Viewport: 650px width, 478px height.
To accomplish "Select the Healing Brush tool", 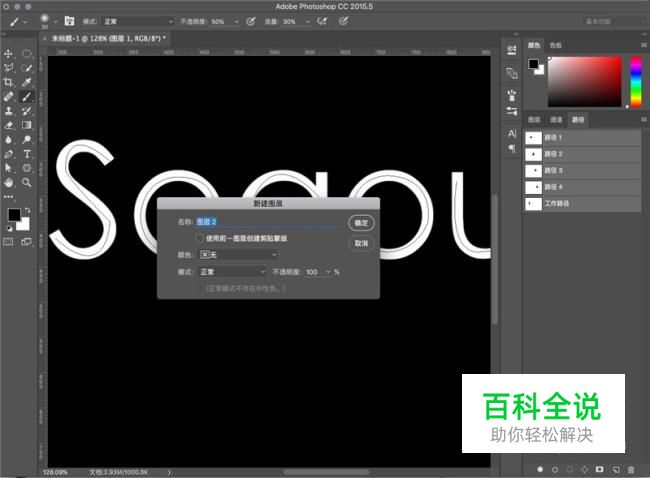I will [x=8, y=97].
